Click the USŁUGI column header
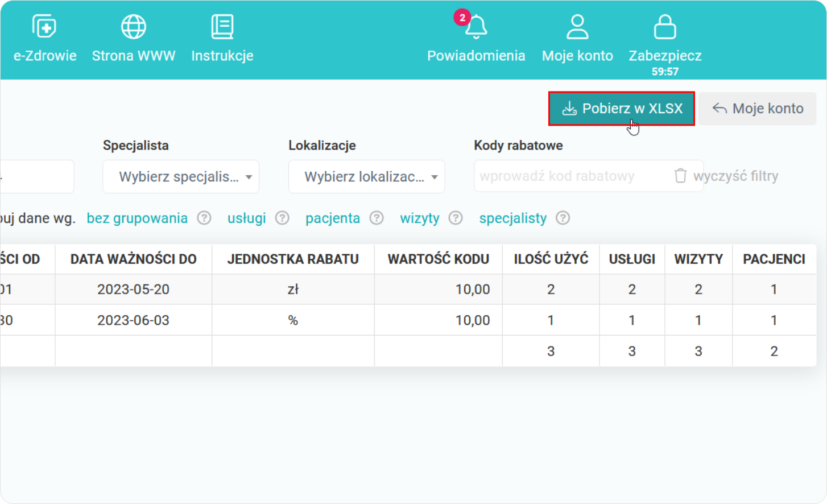The image size is (827, 504). coord(632,259)
